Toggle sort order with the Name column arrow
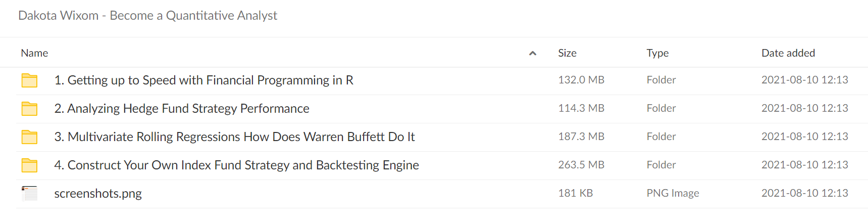Viewport: 868px width, 224px height. 532,53
